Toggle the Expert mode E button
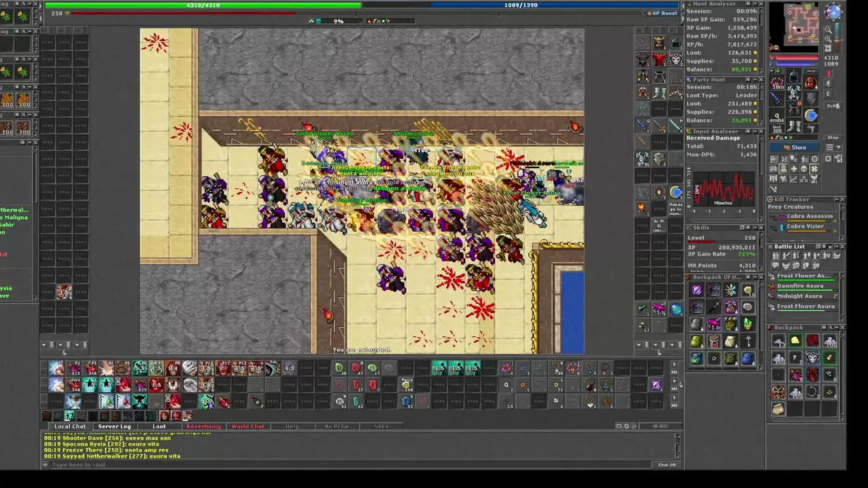Image resolution: width=868 pixels, height=488 pixels. click(828, 94)
